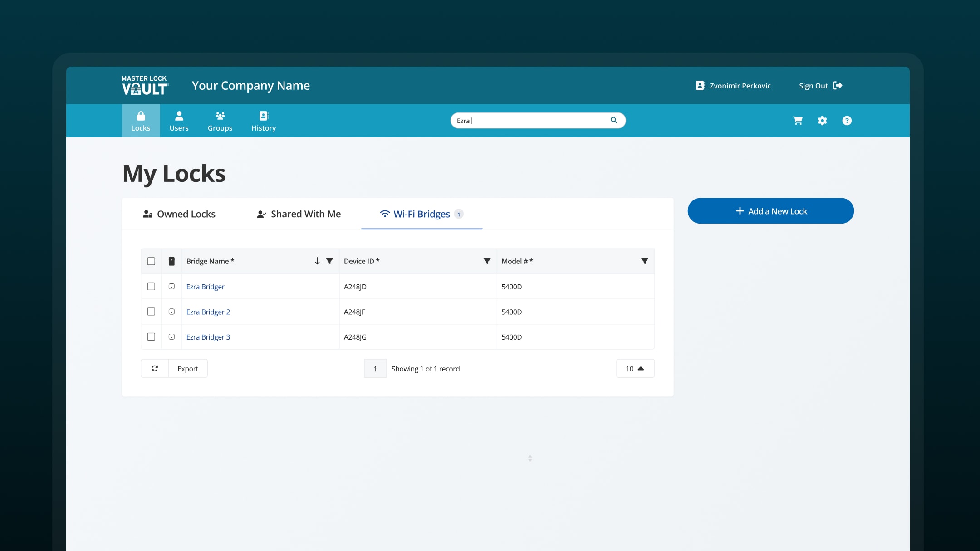Screen dimensions: 980x551
Task: Open the 10 rows-per-page dropdown
Action: pos(635,368)
